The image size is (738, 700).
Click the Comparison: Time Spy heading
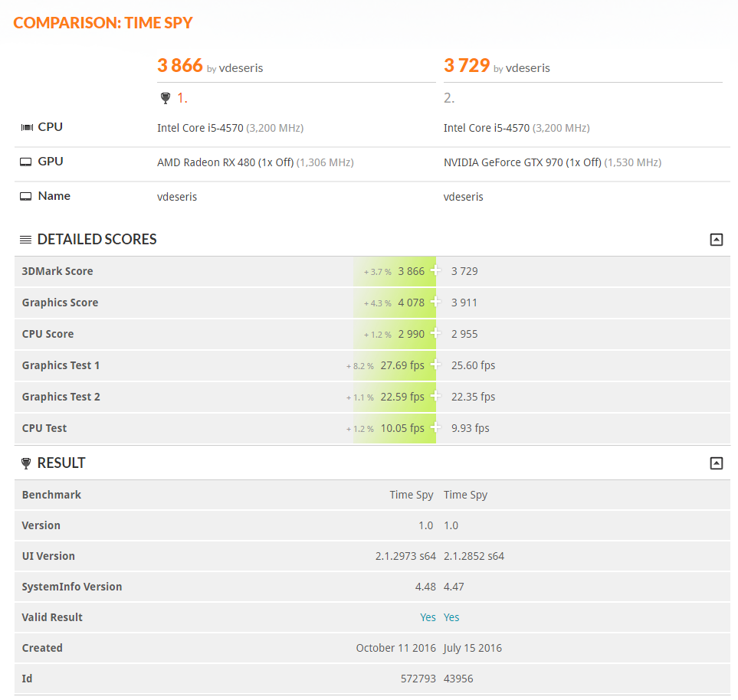(x=103, y=22)
